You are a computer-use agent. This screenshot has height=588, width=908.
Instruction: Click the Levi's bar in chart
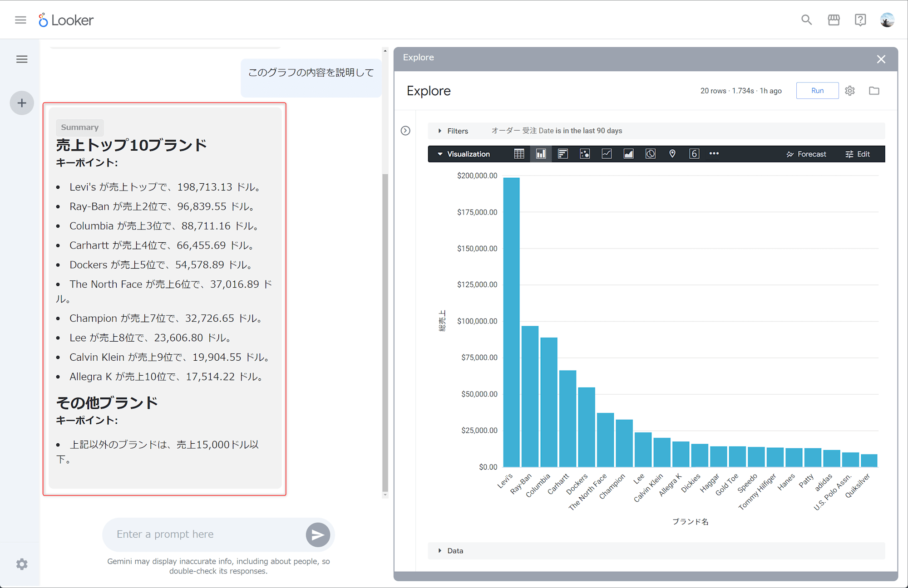tap(511, 322)
